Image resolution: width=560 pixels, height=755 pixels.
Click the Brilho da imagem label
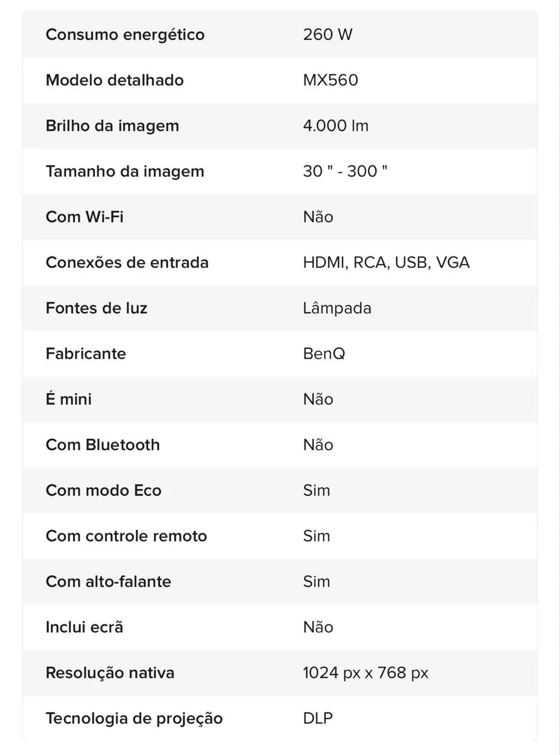(112, 126)
